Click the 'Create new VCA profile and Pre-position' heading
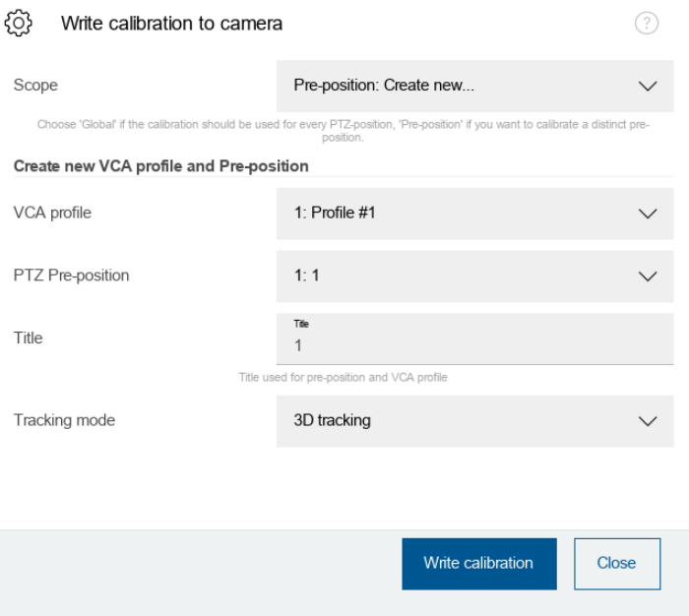 pos(161,165)
